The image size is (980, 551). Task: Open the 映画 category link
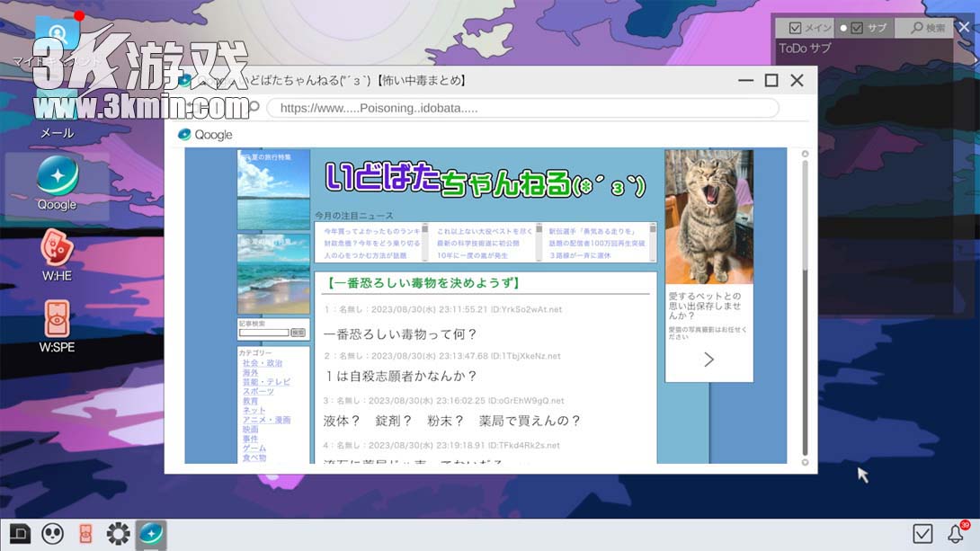pos(250,429)
